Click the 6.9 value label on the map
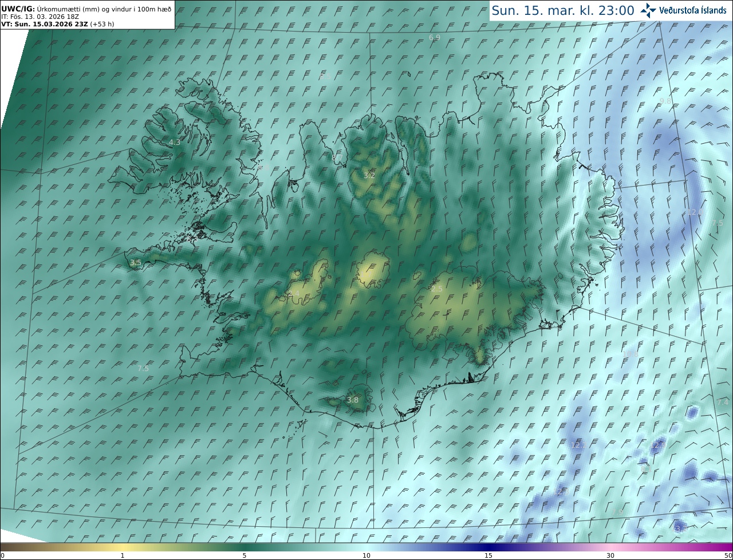Screen dimensions: 733x560 (435, 37)
